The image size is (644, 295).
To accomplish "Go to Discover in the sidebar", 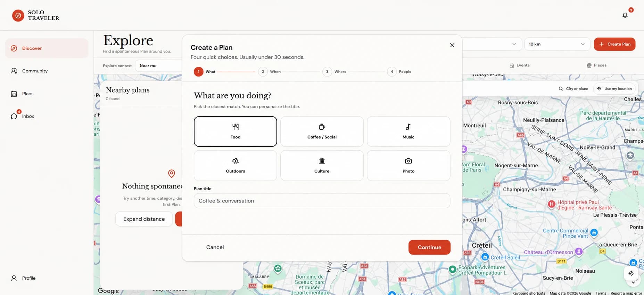I will 47,48.
